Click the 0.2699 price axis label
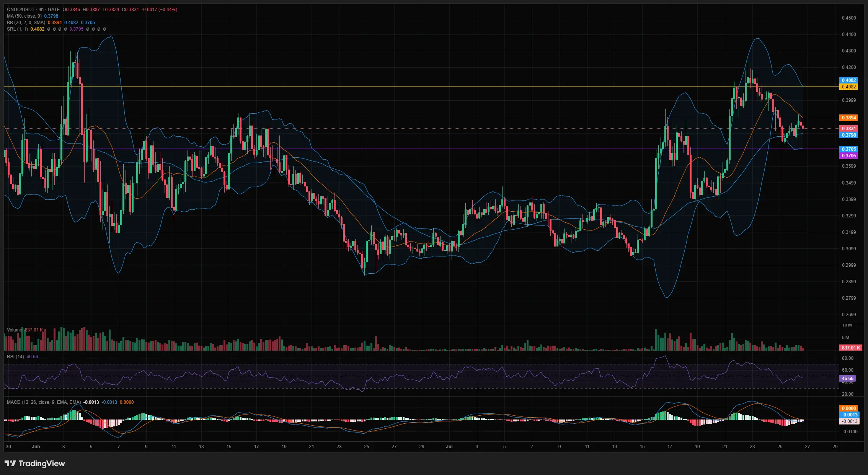The height and width of the screenshot is (475, 868). coord(849,315)
